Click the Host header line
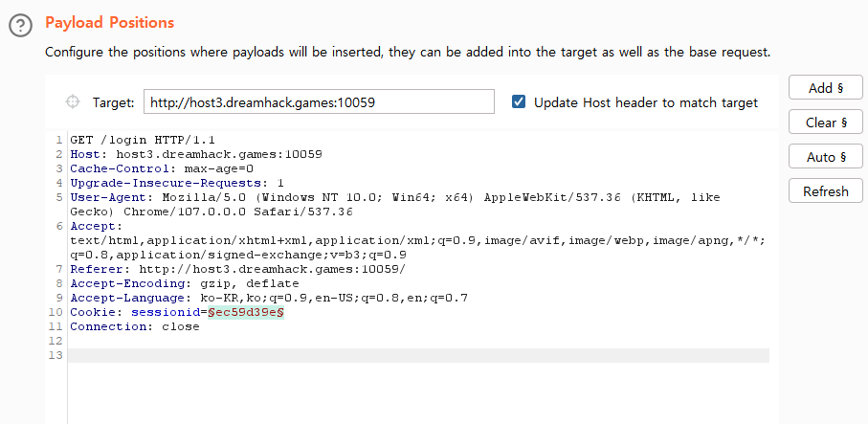 [x=196, y=154]
